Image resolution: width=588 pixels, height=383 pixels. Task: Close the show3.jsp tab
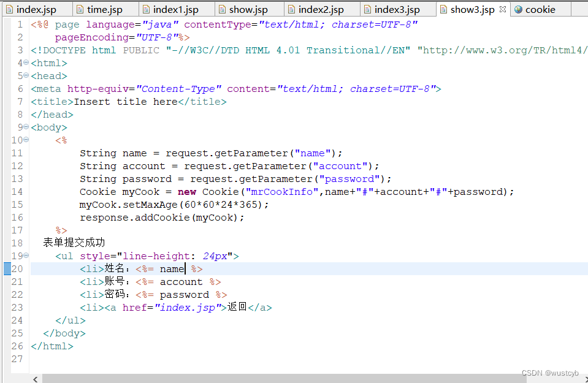[503, 9]
